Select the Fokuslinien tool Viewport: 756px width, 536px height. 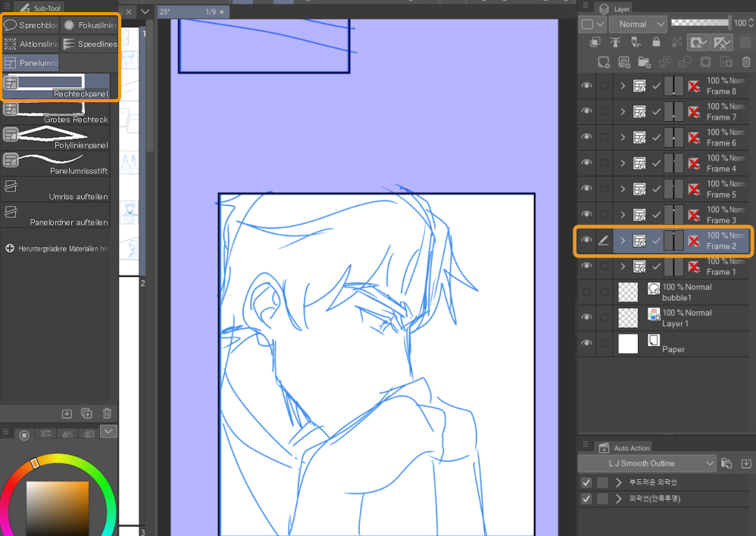point(89,24)
